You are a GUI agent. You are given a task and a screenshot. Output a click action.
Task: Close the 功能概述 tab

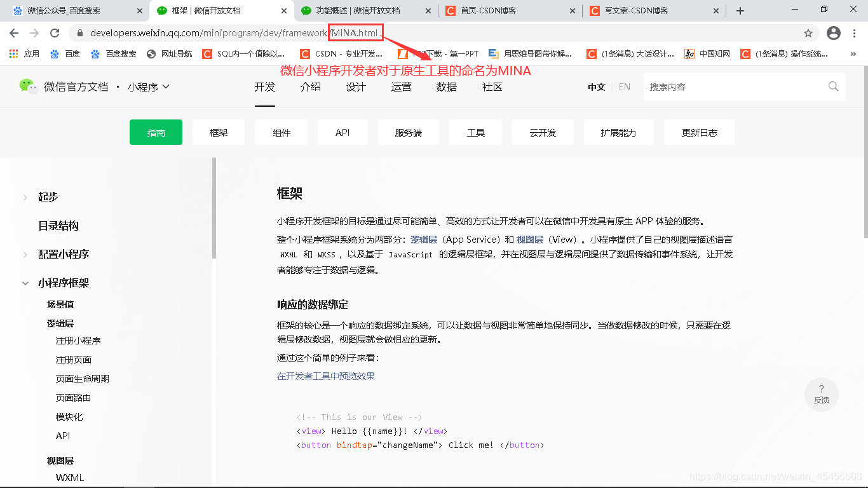tap(428, 11)
